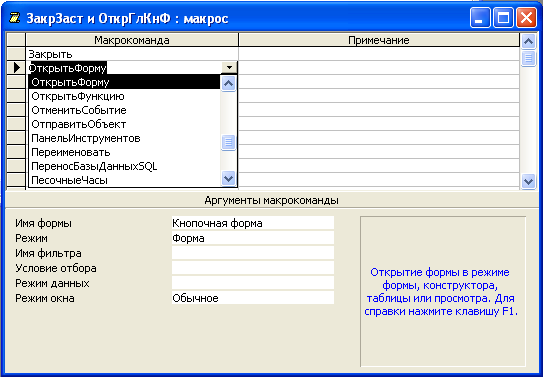Click the Режим окна label

point(45,298)
